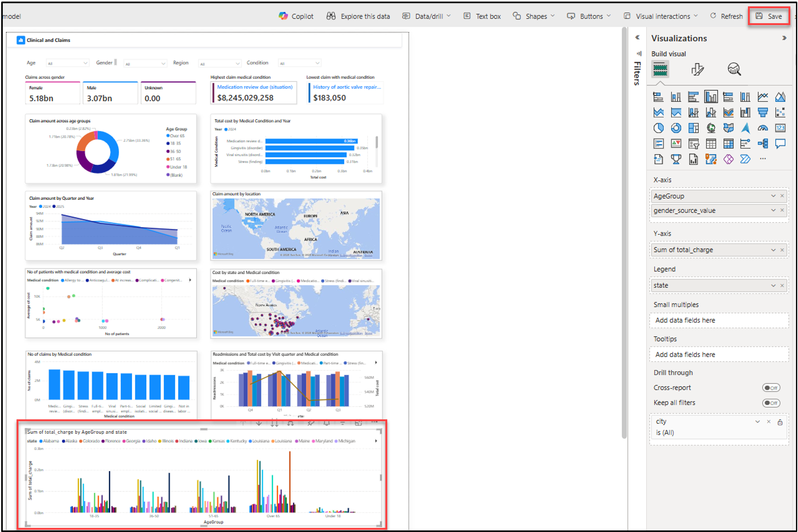
Task: Click the Alabama legend color marker
Action: click(x=41, y=441)
